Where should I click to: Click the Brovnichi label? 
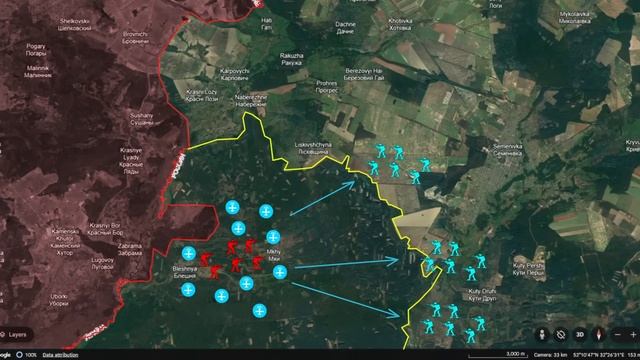[135, 38]
